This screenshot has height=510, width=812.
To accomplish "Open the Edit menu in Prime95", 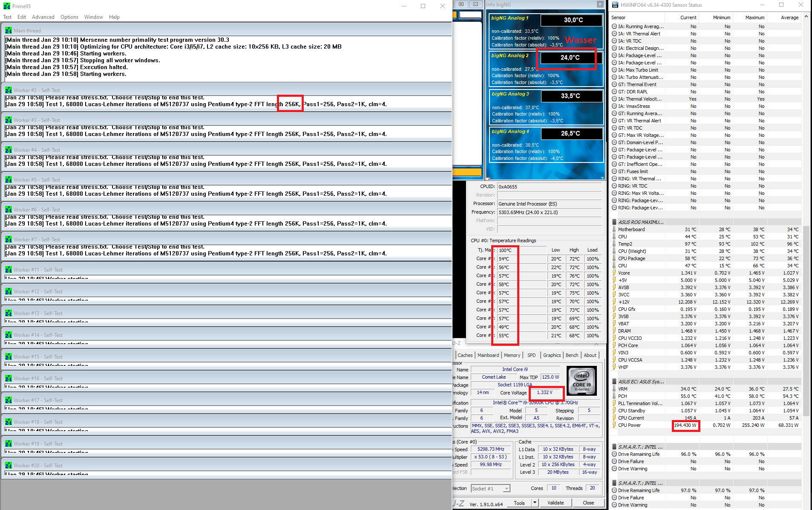I will click(x=22, y=17).
